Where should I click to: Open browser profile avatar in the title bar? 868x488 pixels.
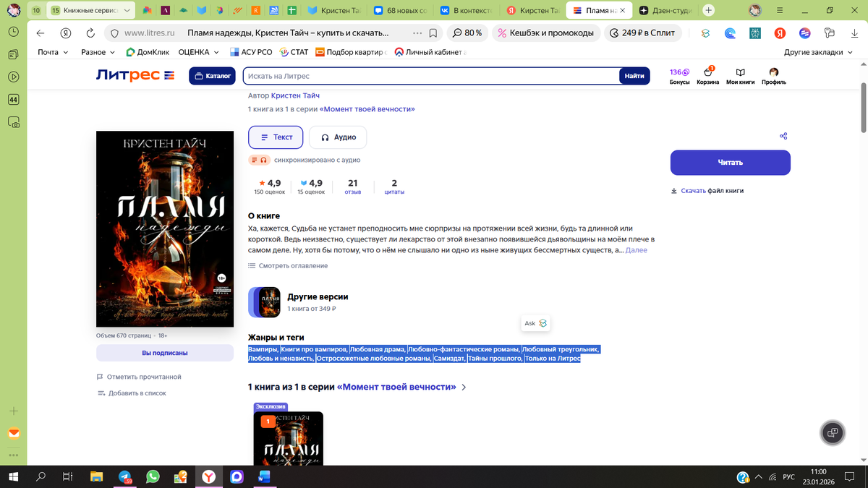755,11
